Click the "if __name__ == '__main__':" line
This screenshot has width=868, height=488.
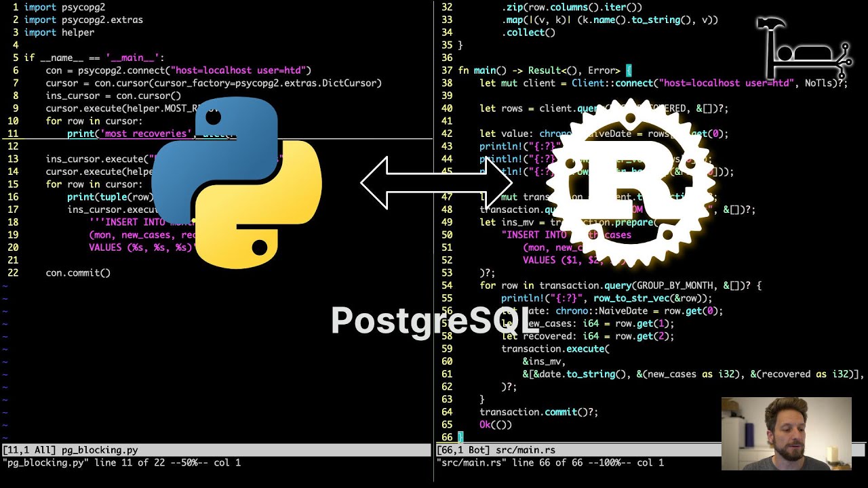click(94, 58)
